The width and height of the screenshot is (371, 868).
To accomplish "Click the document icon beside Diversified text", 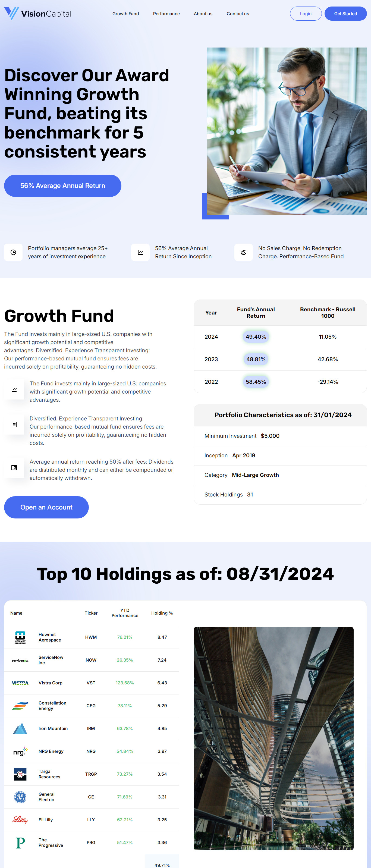I will pos(14,424).
